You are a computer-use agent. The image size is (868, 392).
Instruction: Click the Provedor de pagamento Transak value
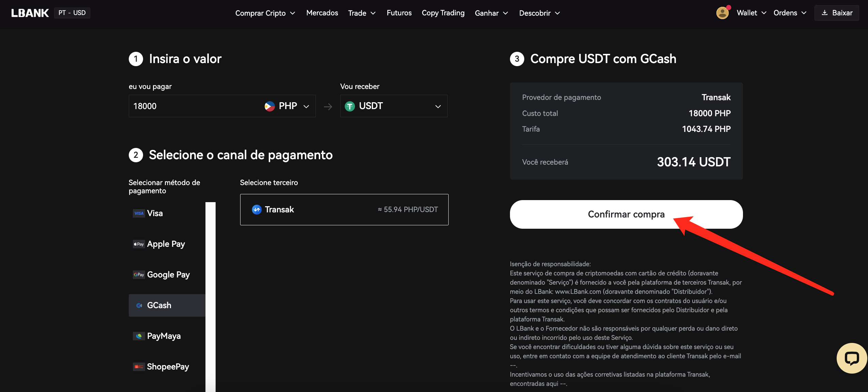(x=716, y=97)
